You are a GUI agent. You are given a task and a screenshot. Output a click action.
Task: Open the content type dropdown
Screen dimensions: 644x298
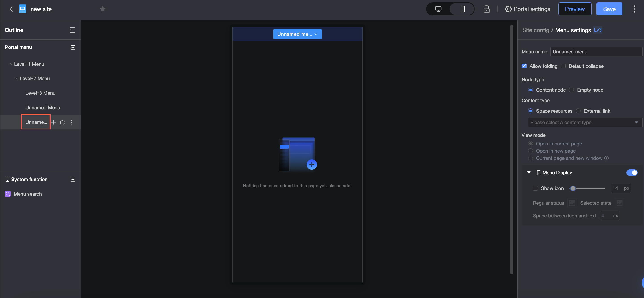point(584,122)
